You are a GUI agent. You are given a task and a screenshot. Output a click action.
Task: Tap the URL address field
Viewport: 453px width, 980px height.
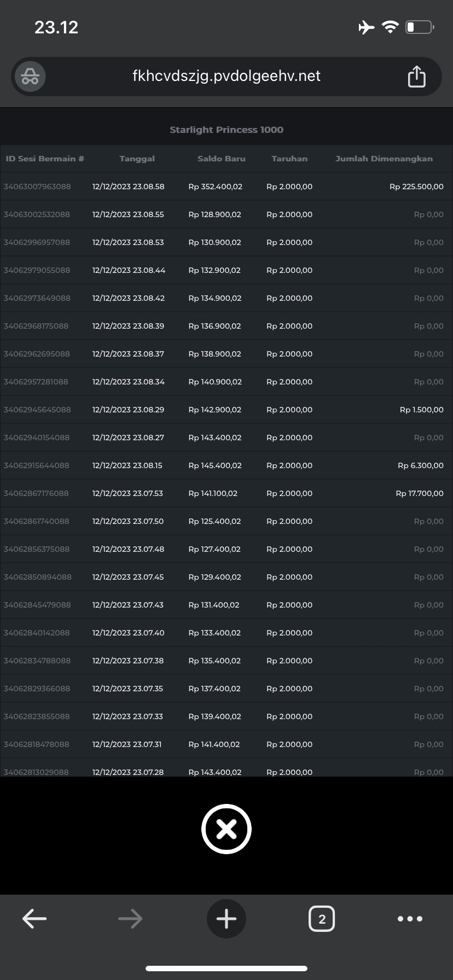226,76
